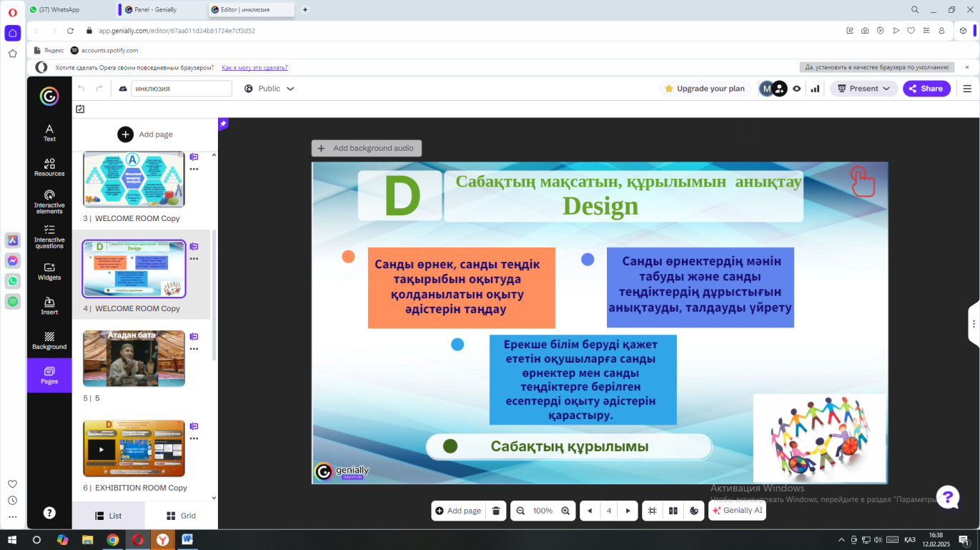Open the Background panel
980x550 pixels.
(x=49, y=340)
